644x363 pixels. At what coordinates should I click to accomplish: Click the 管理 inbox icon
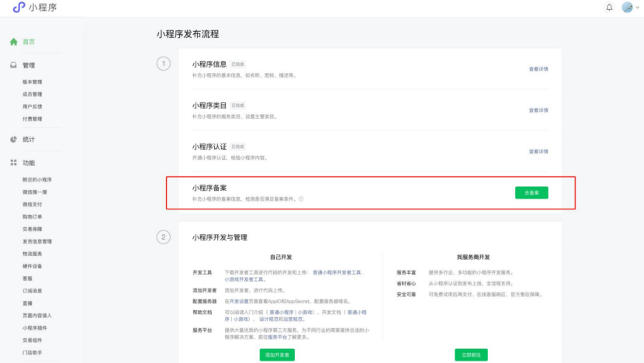pos(13,65)
